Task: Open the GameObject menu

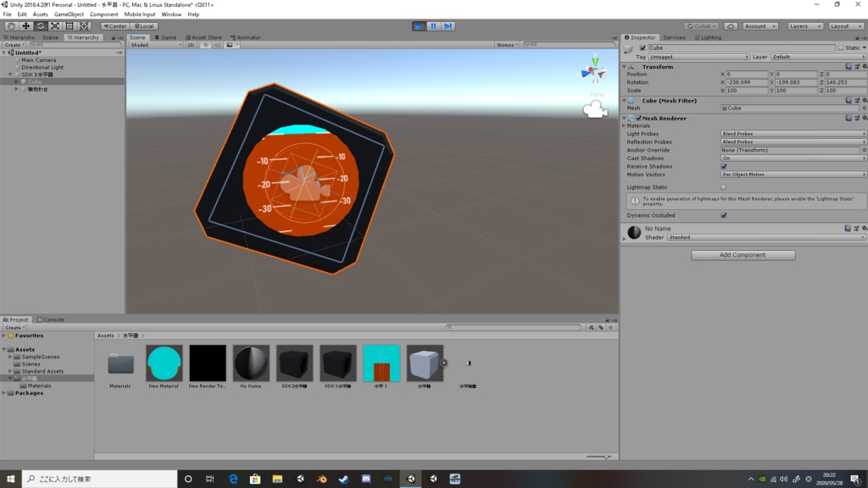Action: click(x=69, y=14)
